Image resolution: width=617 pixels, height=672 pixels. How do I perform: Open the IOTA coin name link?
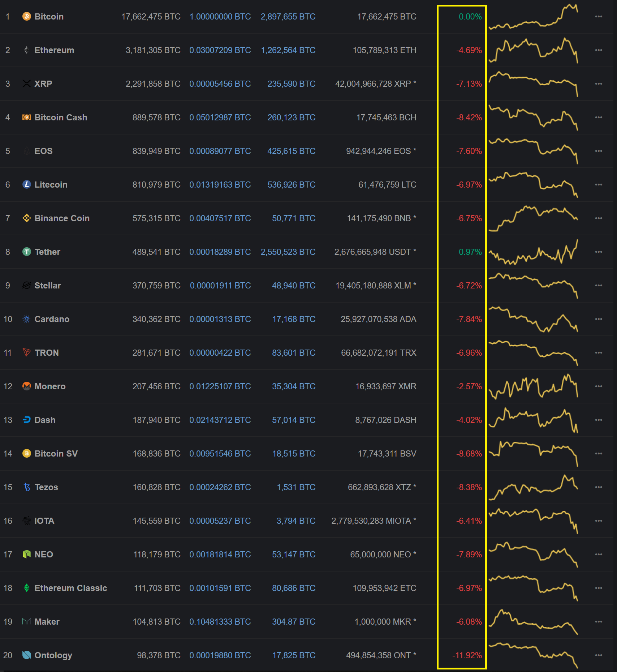pos(44,521)
